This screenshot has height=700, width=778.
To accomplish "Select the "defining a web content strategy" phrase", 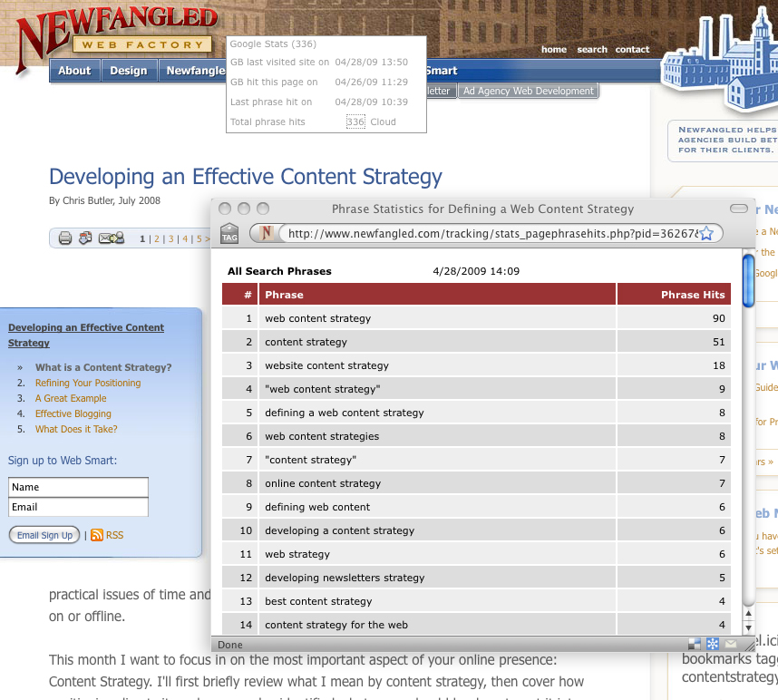I will (x=345, y=413).
